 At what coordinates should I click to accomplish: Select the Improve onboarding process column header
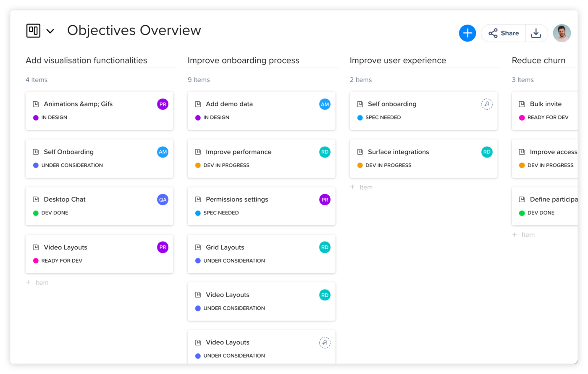[243, 61]
